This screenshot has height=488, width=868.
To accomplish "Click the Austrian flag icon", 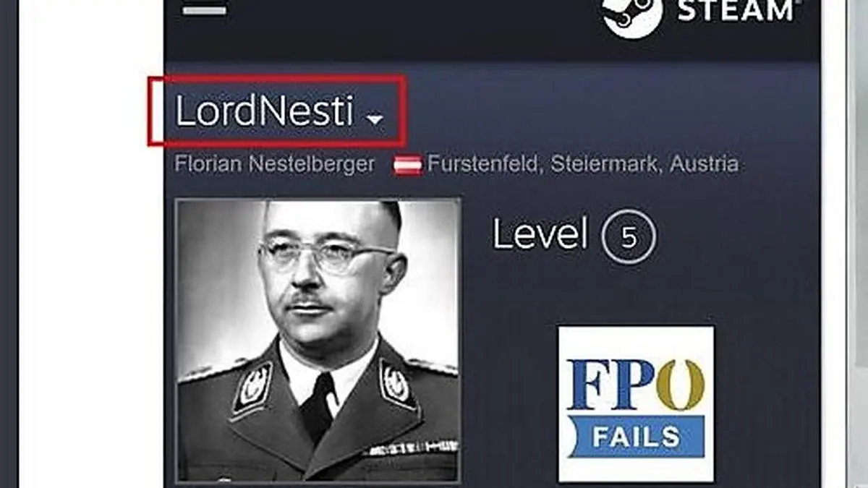I will click(x=408, y=165).
